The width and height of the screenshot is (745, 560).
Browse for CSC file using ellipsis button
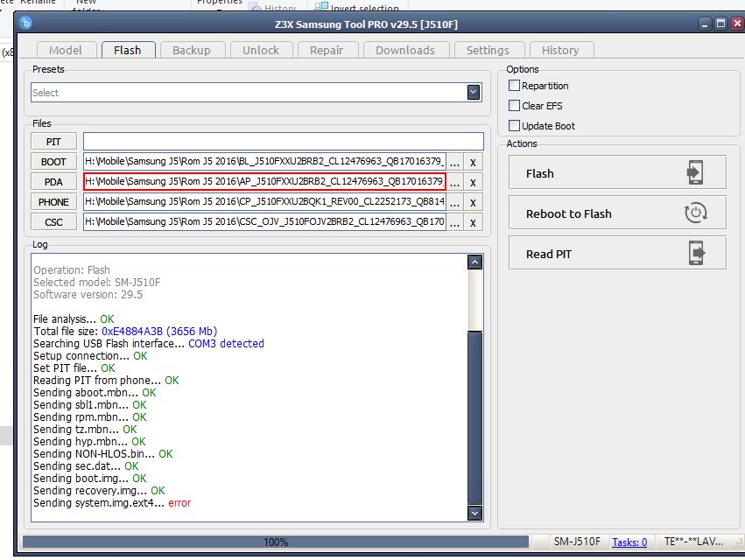[454, 222]
